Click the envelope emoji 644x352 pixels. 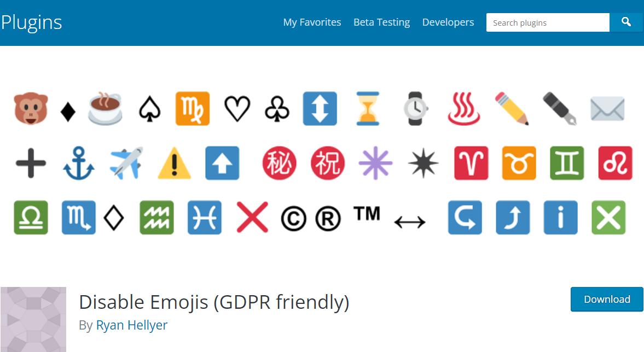[x=607, y=108]
